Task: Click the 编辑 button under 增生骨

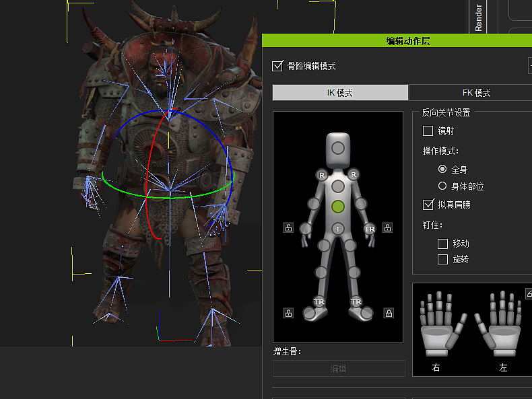Action: point(339,369)
